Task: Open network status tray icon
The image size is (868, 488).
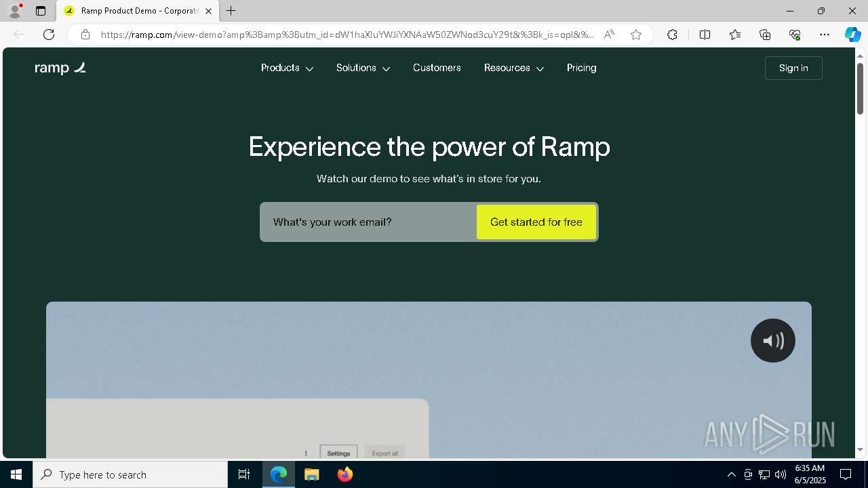Action: 764,474
